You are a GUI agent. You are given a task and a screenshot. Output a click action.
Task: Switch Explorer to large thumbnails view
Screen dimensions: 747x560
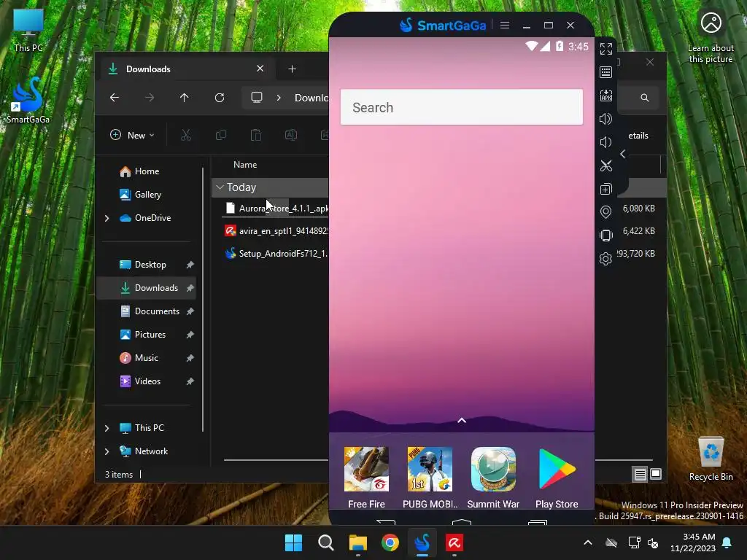(x=656, y=474)
